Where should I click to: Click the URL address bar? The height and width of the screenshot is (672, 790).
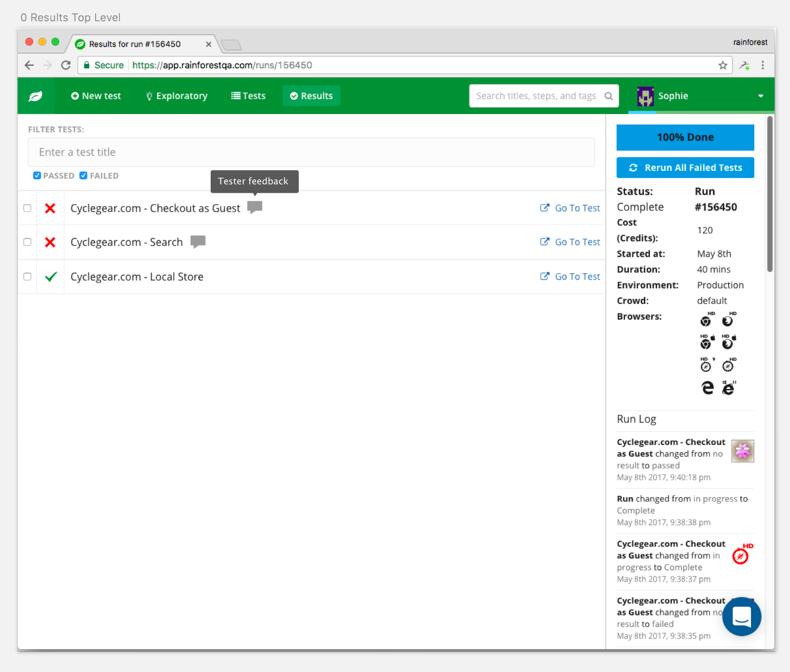pyautogui.click(x=405, y=65)
